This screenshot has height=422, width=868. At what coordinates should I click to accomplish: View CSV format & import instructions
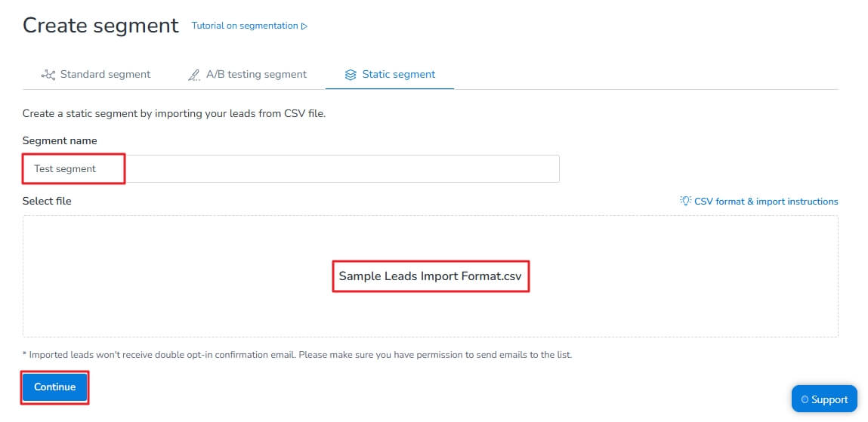(765, 202)
